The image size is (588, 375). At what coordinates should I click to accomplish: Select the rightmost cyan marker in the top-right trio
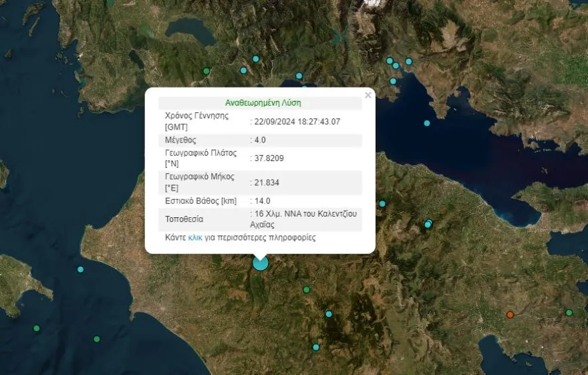[x=409, y=61]
